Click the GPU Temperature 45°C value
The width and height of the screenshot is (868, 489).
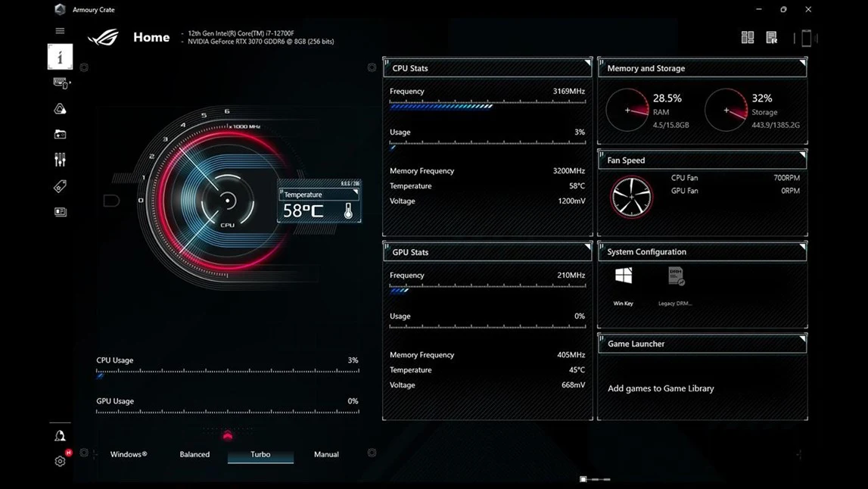[x=577, y=370]
